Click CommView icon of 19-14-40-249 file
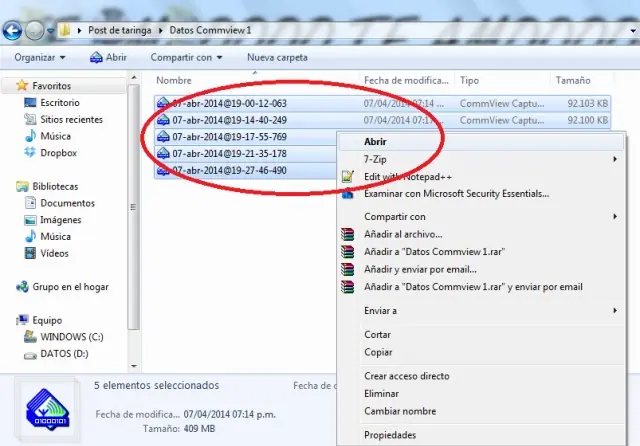 163,120
